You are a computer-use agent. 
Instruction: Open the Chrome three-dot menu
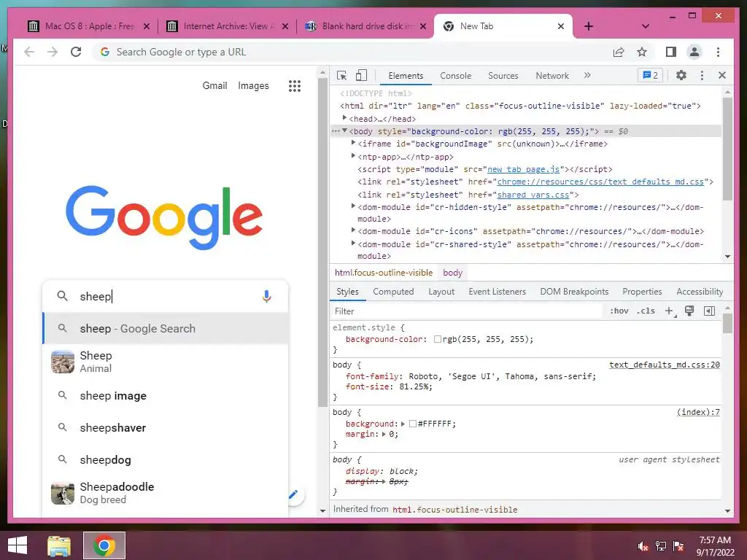click(x=718, y=52)
